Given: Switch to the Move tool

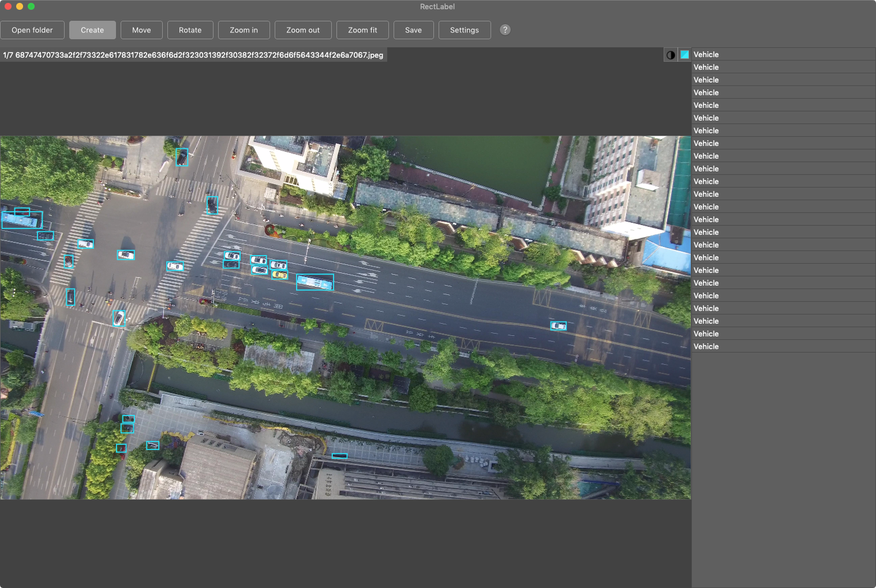Looking at the screenshot, I should [141, 29].
